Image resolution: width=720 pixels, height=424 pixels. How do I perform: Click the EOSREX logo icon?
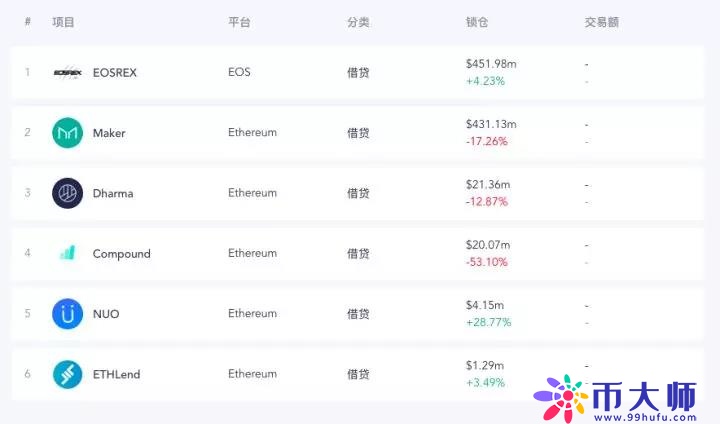pyautogui.click(x=68, y=73)
